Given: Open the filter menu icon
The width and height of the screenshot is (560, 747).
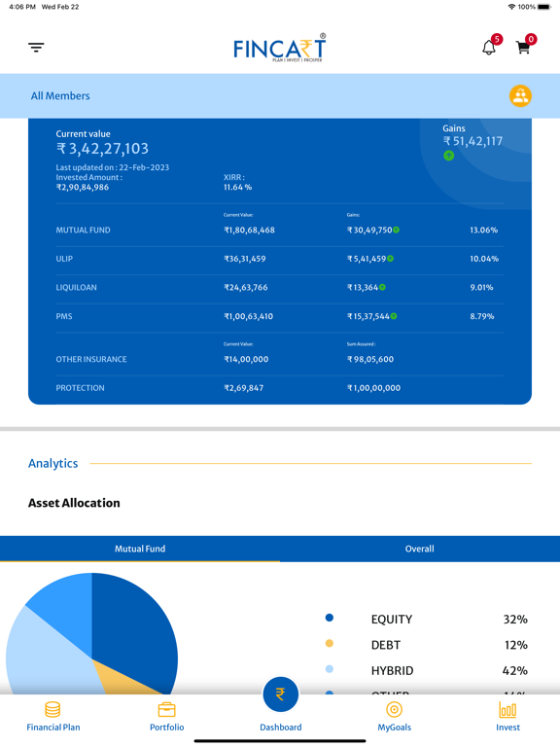Looking at the screenshot, I should click(36, 47).
